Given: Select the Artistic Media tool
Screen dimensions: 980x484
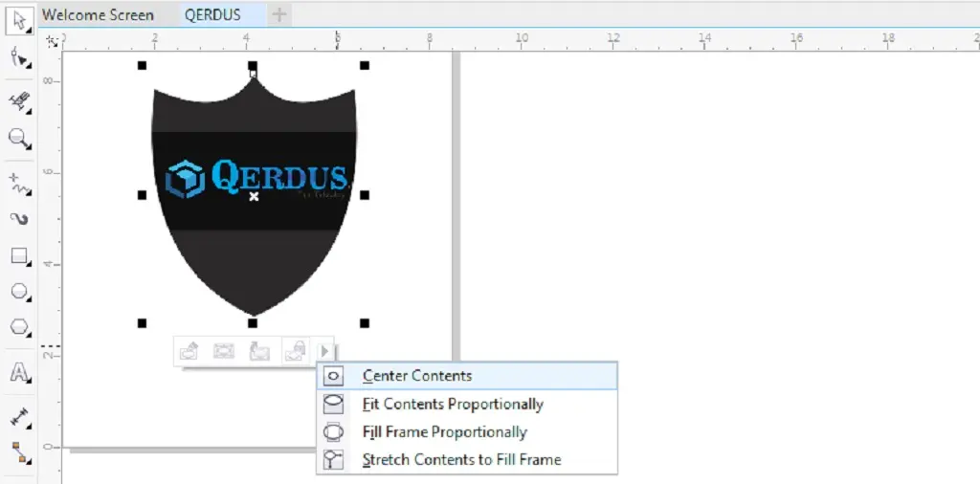Looking at the screenshot, I should 20,219.
